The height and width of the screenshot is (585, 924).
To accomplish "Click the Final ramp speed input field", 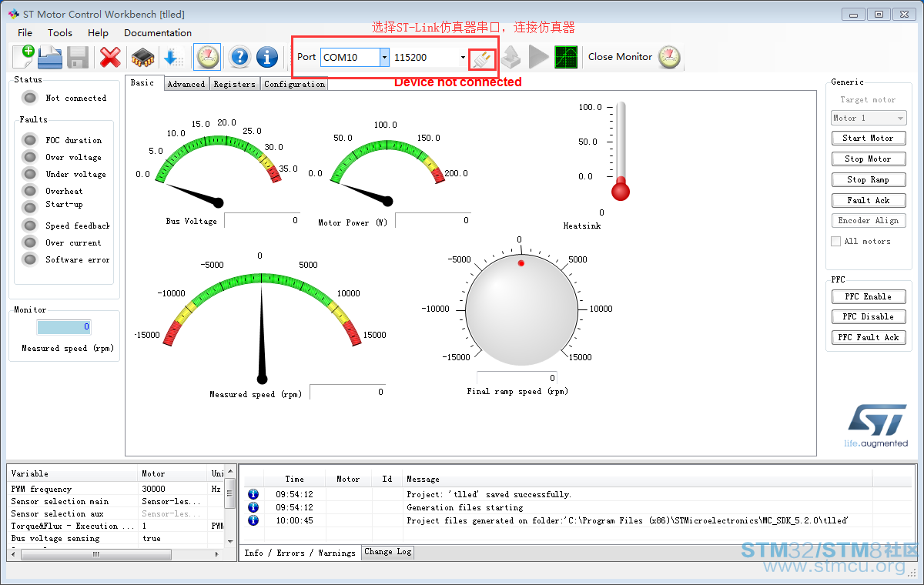I will (x=517, y=378).
